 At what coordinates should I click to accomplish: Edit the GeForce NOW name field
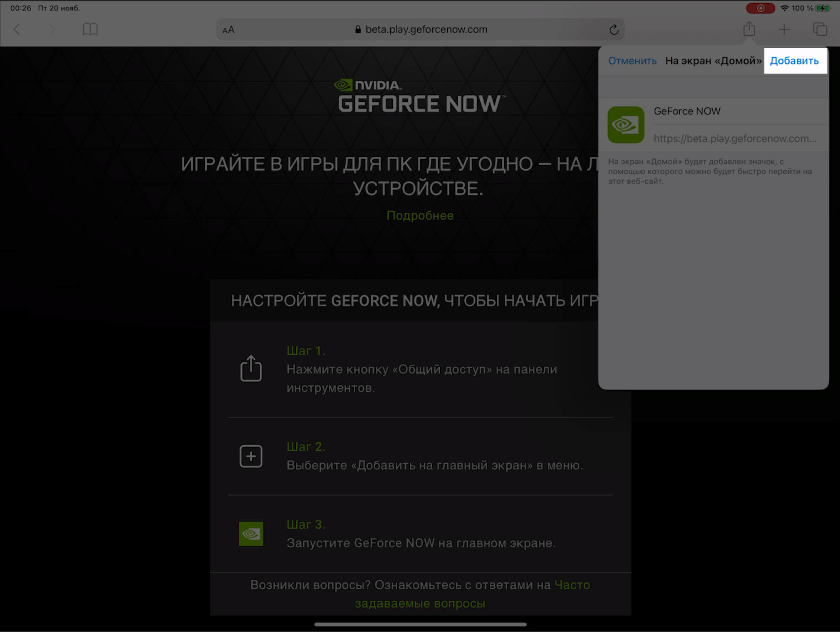pos(741,111)
